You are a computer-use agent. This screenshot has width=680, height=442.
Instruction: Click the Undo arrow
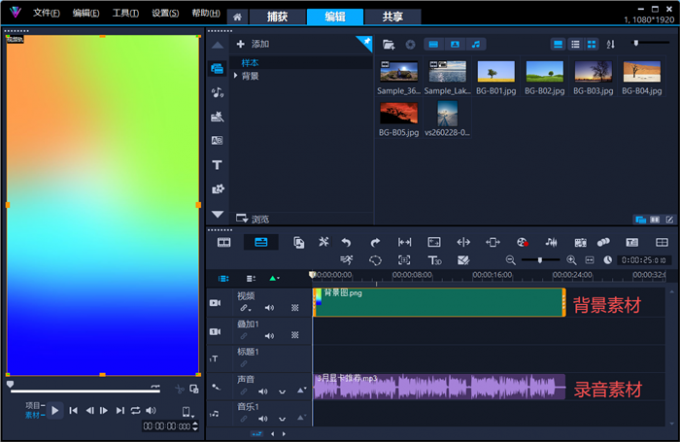pyautogui.click(x=346, y=242)
